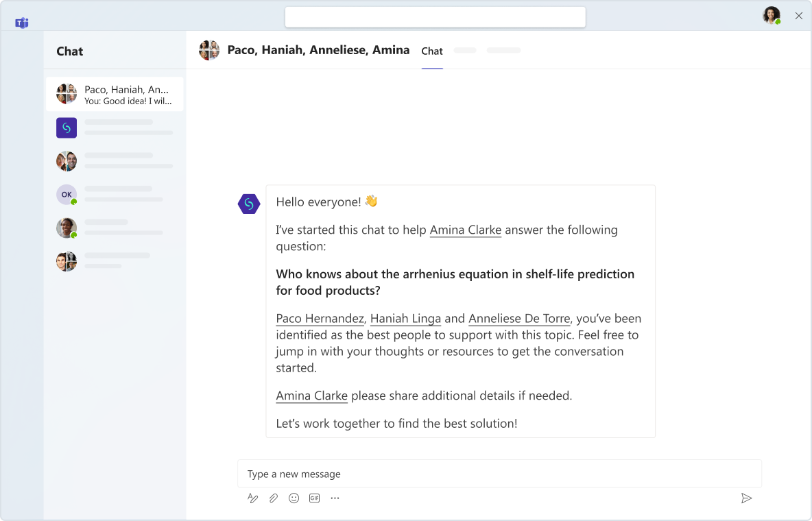Click the bot avatar beside the message
This screenshot has height=521, width=812.
pos(249,204)
